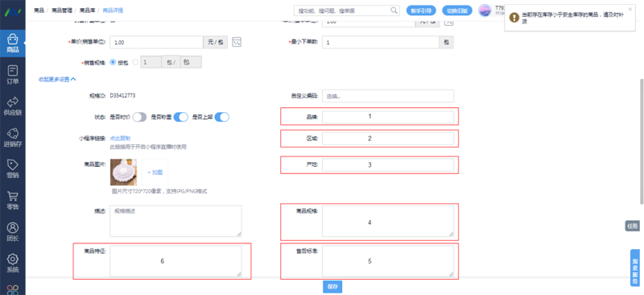The width and height of the screenshot is (644, 295).
Task: Click the 产地 input field
Action: point(388,165)
